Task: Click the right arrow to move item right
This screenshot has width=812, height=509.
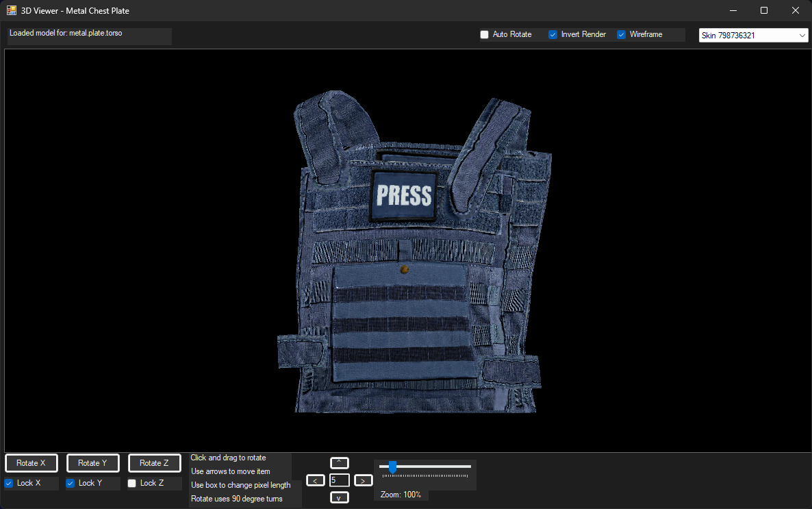Action: point(363,480)
